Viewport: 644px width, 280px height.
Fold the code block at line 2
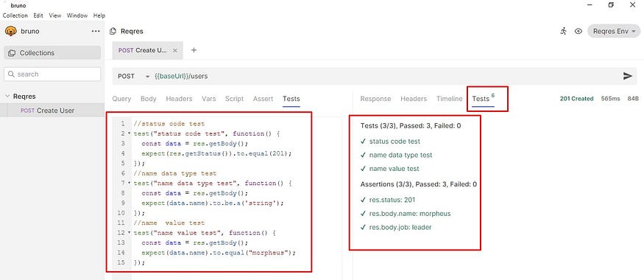pyautogui.click(x=130, y=134)
